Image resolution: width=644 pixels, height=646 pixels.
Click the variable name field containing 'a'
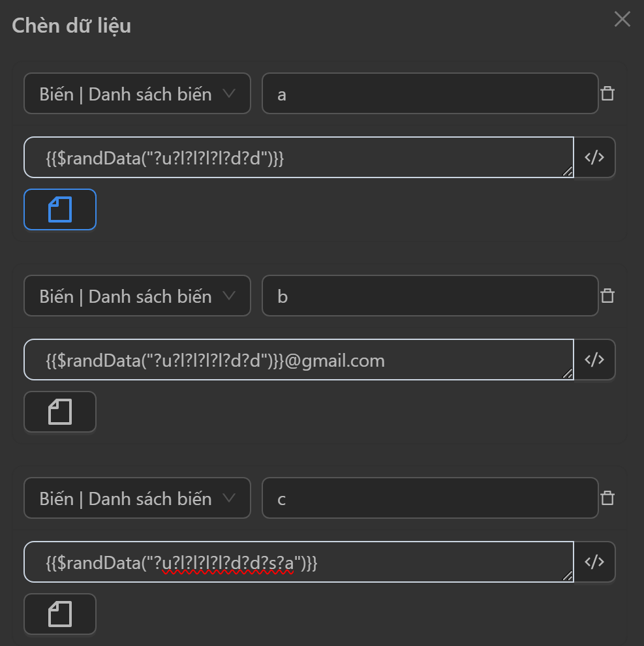[x=429, y=93]
